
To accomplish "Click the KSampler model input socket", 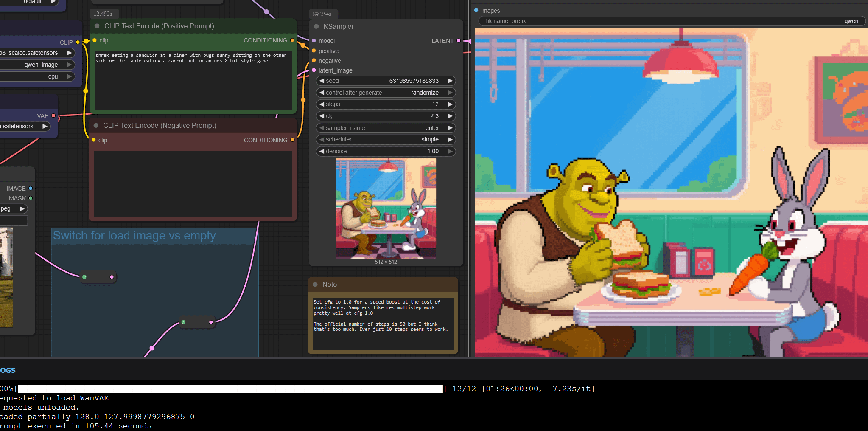I will tap(314, 41).
